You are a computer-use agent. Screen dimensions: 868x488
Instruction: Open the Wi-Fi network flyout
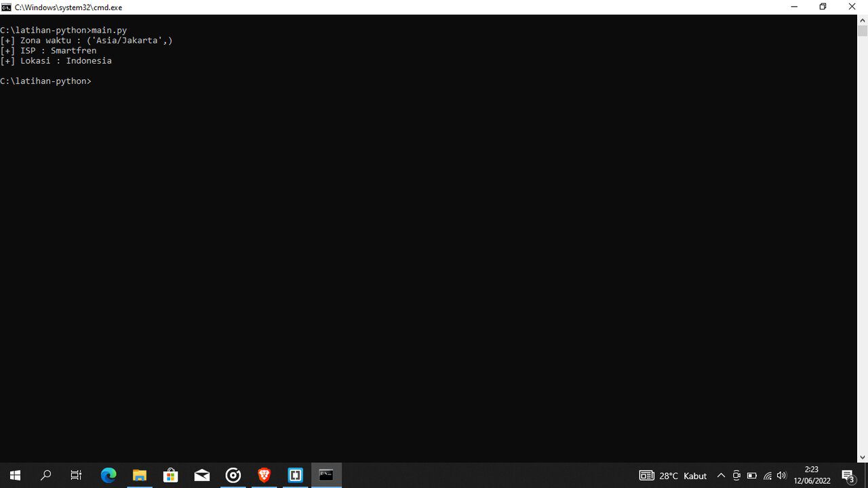pos(767,476)
